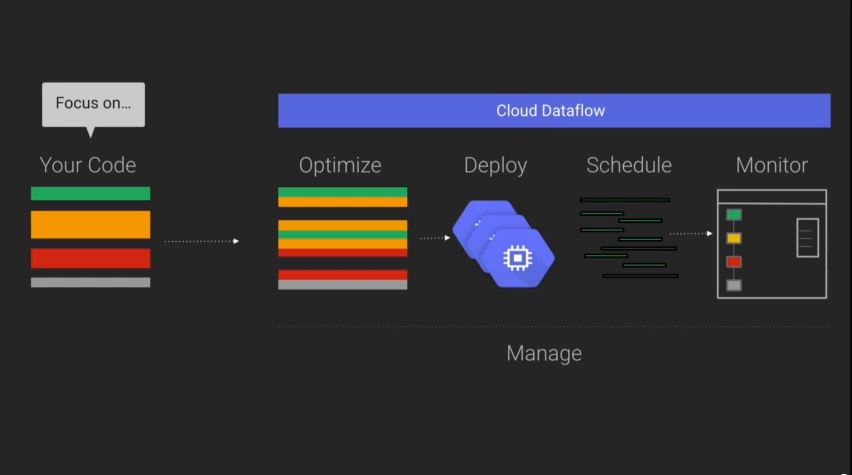Click the green square in Monitor diagram
This screenshot has height=475, width=852.
coord(734,214)
